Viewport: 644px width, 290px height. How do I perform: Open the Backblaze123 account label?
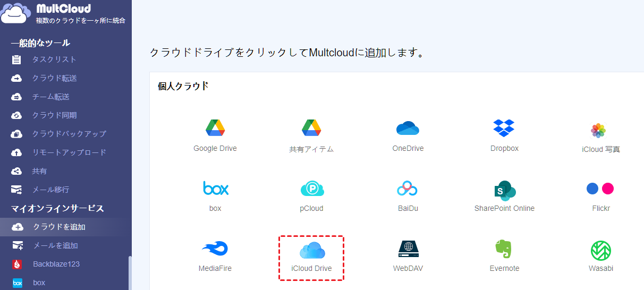tap(56, 264)
